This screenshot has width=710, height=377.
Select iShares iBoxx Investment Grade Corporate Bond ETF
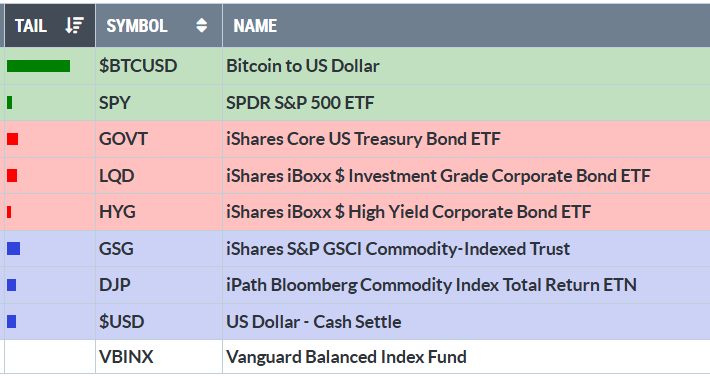pos(438,176)
